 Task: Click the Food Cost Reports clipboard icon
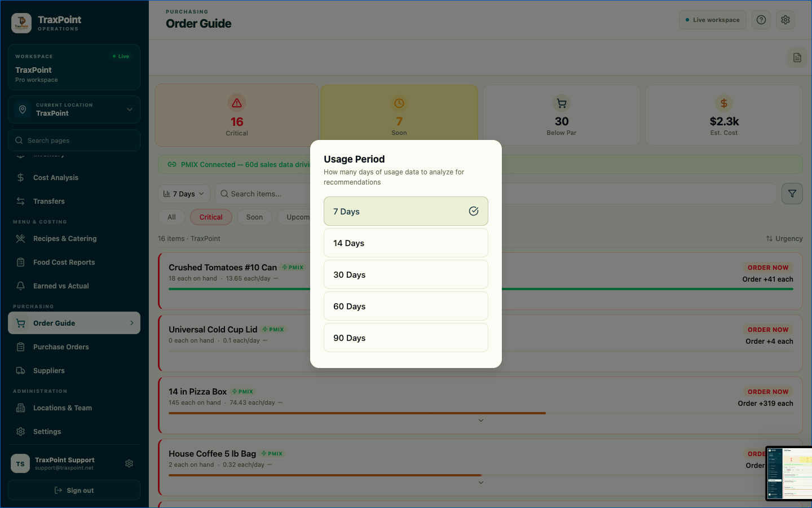tap(21, 262)
